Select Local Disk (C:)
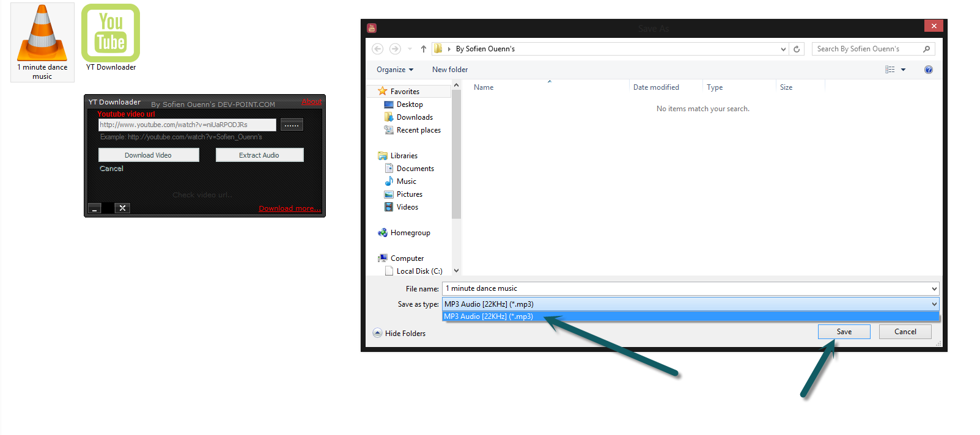Screen dimensions: 980x435 click(x=419, y=271)
